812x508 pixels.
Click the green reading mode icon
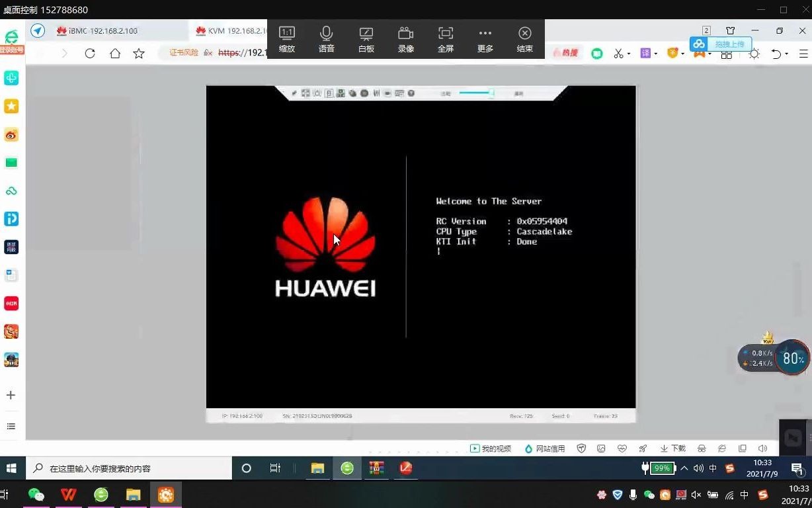[x=597, y=54]
